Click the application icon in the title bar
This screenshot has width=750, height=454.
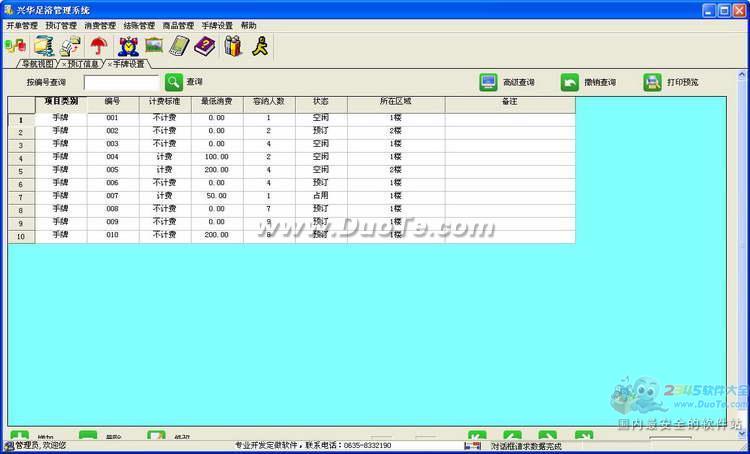(x=9, y=10)
